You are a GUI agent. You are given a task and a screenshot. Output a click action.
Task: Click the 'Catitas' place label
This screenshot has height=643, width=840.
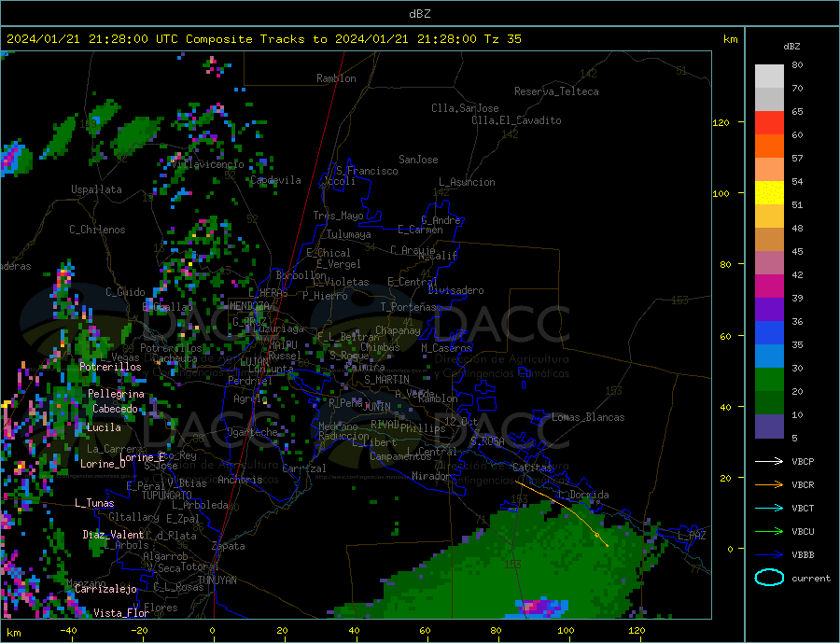pos(532,468)
